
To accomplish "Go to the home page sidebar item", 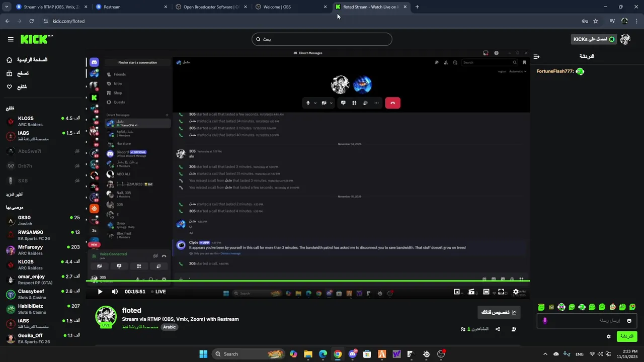I will [27, 60].
